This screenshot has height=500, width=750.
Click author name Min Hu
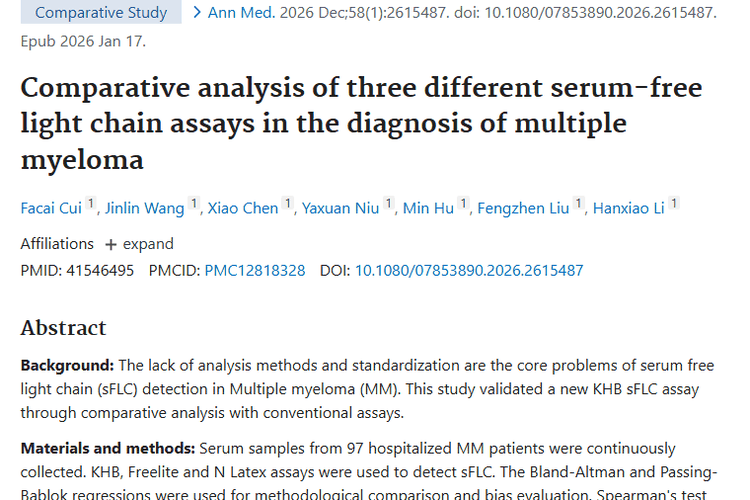(428, 208)
